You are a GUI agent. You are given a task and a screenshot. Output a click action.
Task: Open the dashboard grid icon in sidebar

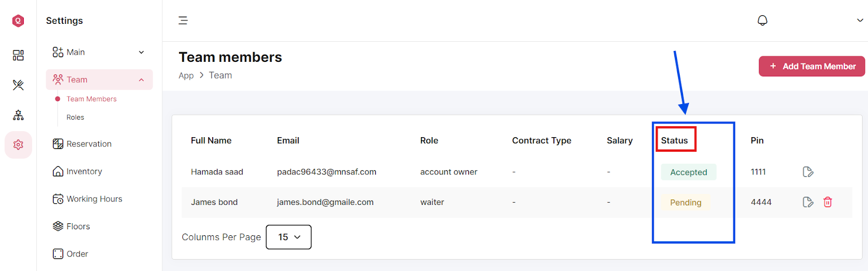pyautogui.click(x=18, y=55)
